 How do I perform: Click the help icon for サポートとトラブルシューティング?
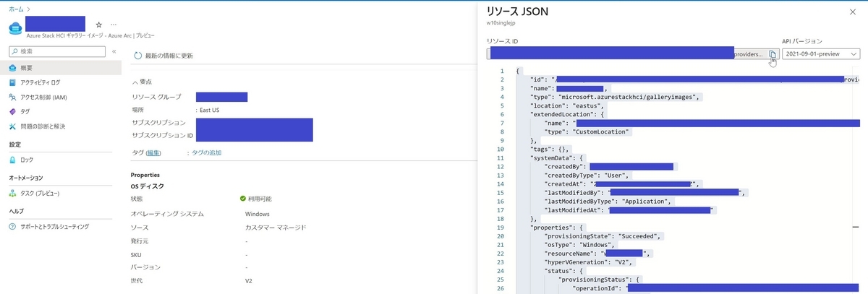coord(12,227)
